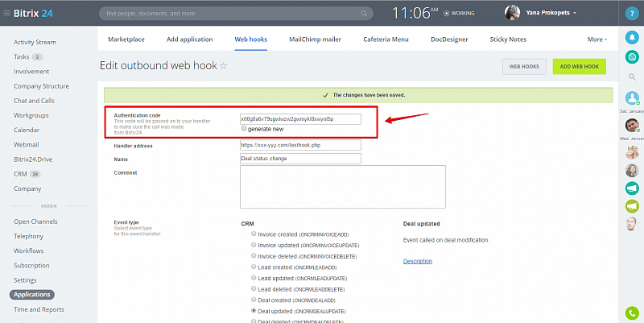Viewport: 644px width, 323px height.
Task: Click the global search field
Action: 236,14
